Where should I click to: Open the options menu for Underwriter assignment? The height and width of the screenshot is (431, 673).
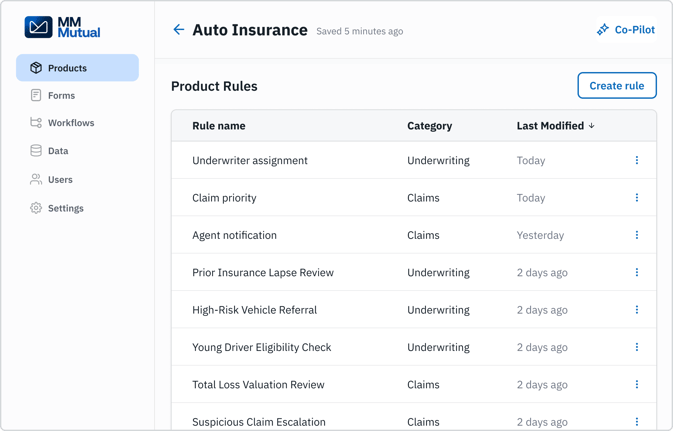pos(637,160)
